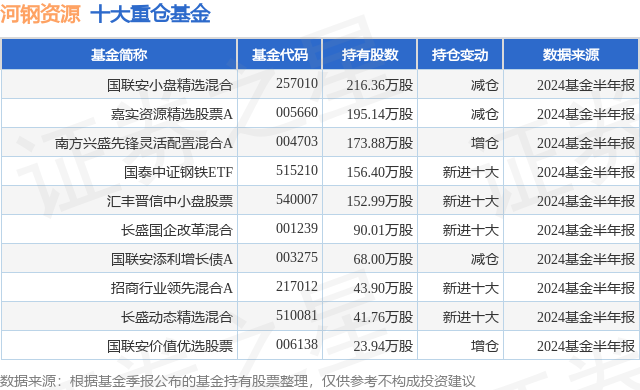Image resolution: width=640 pixels, height=390 pixels.
Task: Select fund code 005660
Action: pyautogui.click(x=297, y=112)
